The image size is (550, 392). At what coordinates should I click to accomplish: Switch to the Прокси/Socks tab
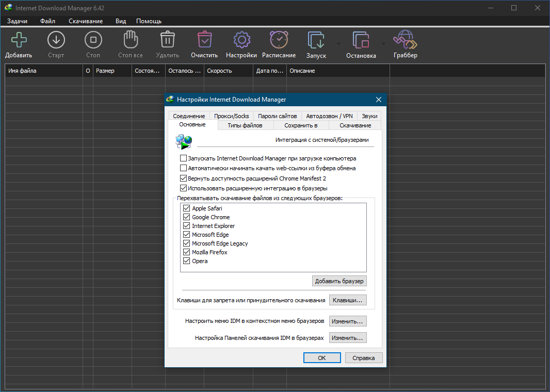232,116
